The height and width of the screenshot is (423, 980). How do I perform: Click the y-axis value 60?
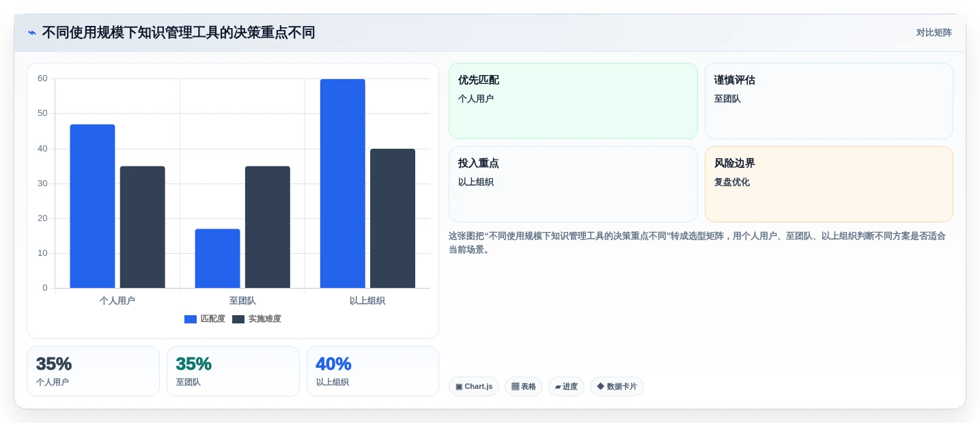click(x=42, y=78)
